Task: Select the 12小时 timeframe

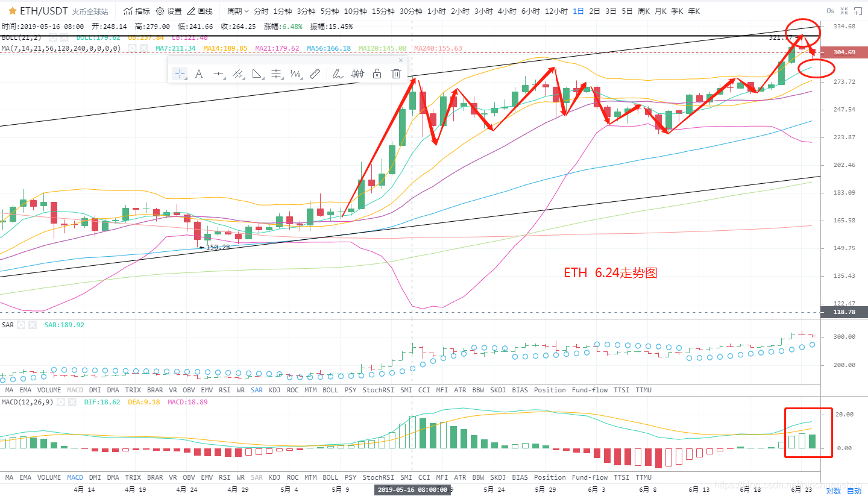Action: [557, 11]
